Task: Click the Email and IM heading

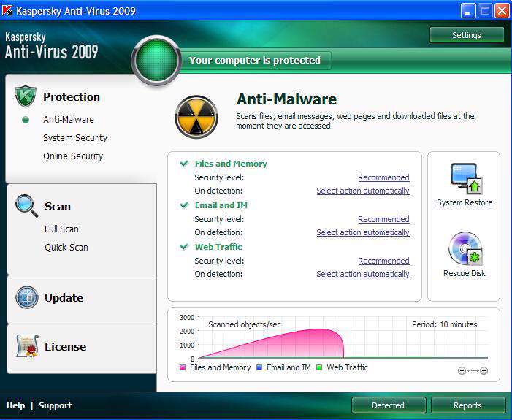Action: (x=221, y=205)
